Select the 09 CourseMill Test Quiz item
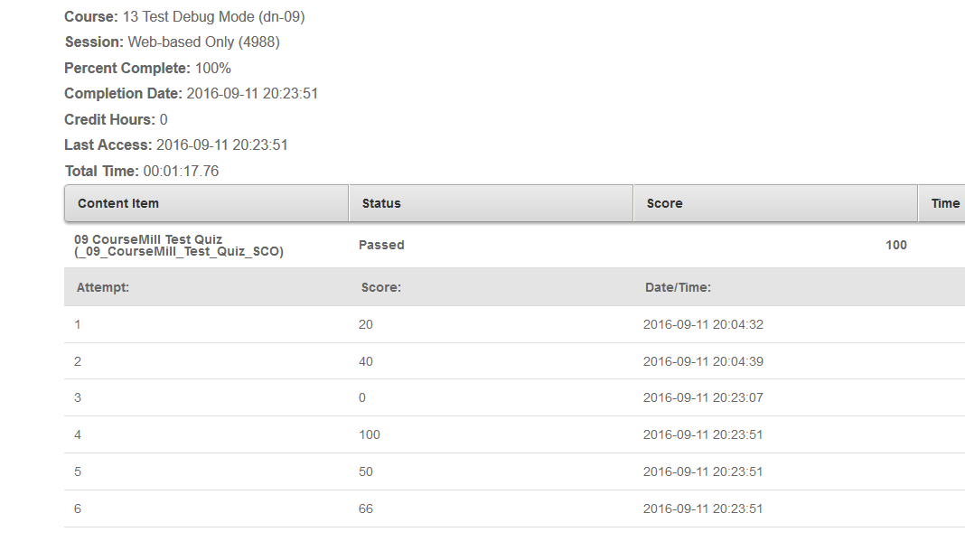The image size is (965, 560). [x=179, y=246]
